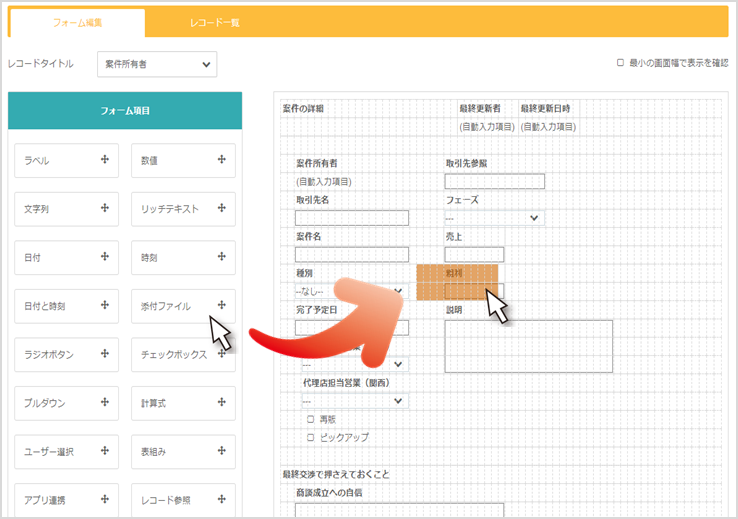Check the 再販 checkbox
Screen dimensions: 738x519
click(311, 420)
